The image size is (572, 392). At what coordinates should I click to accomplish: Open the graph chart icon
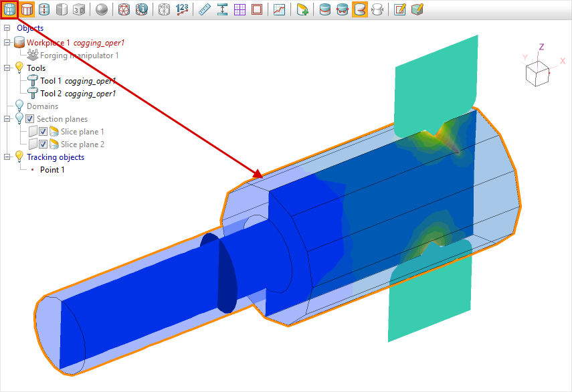click(x=280, y=10)
